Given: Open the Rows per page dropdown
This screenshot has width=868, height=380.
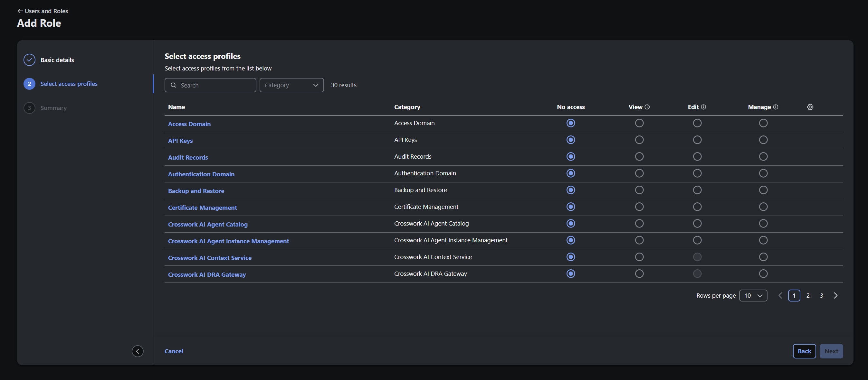Looking at the screenshot, I should tap(753, 295).
